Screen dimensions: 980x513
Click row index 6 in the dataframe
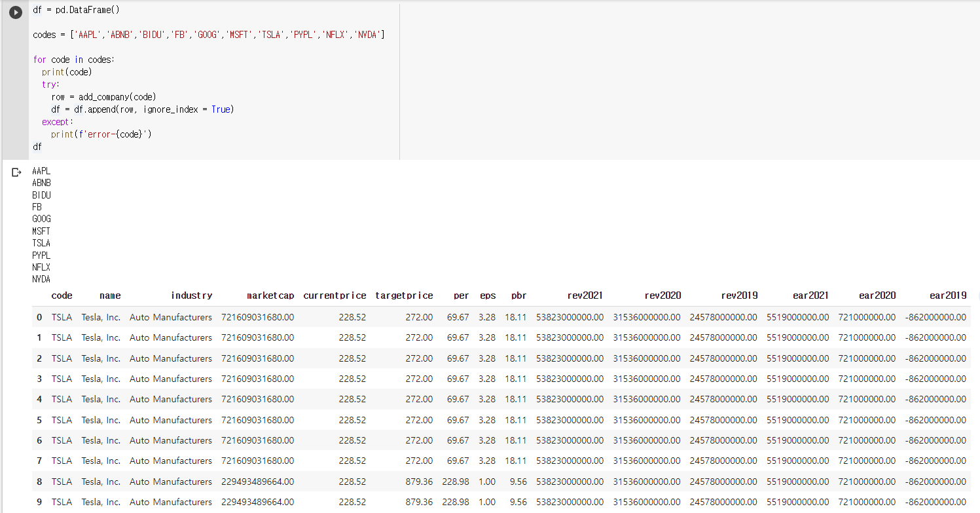coord(39,440)
